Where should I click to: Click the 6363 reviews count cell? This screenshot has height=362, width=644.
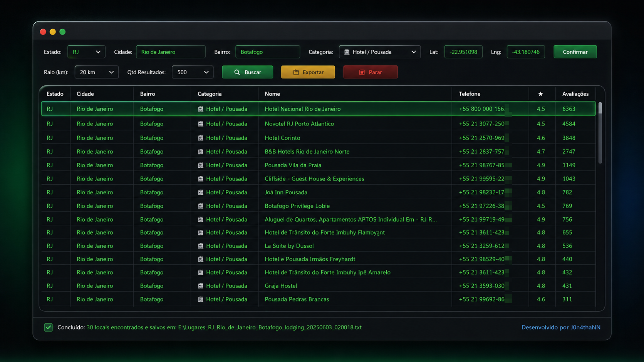[569, 109]
